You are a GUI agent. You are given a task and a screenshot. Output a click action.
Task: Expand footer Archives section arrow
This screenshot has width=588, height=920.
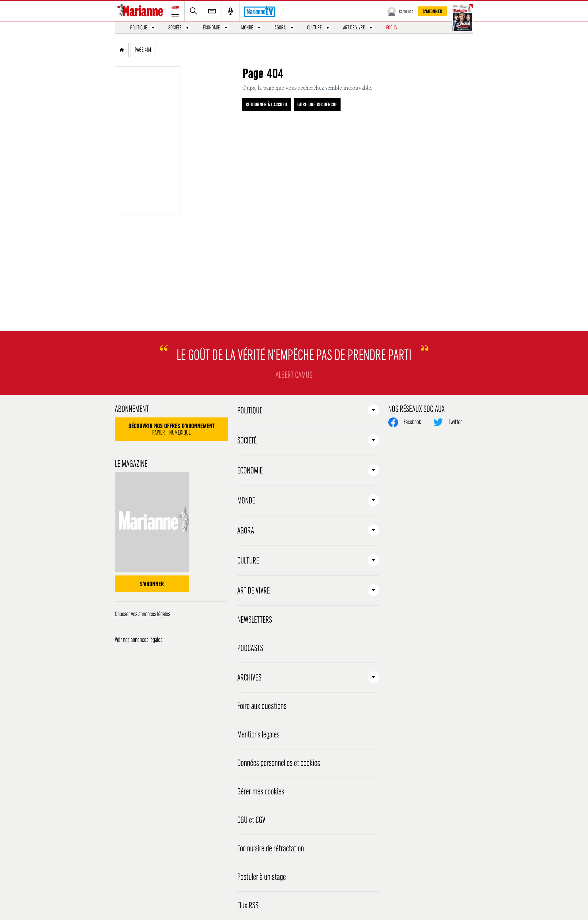click(373, 677)
